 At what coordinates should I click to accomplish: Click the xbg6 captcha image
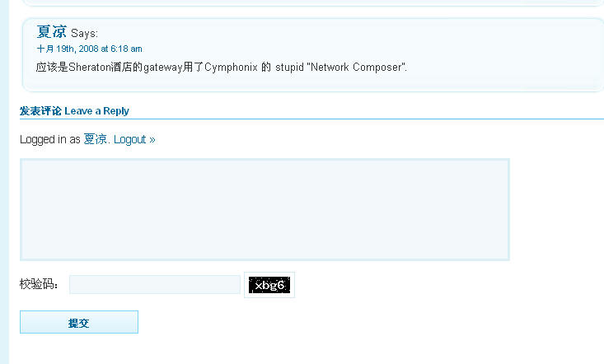click(269, 285)
